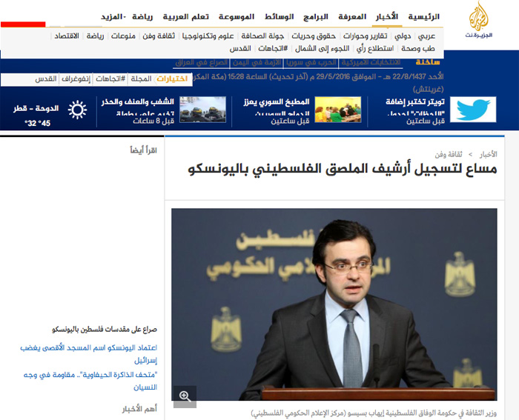The image size is (519, 420).
Task: Click the اقرأ أيضا heading
Action: tap(143, 150)
